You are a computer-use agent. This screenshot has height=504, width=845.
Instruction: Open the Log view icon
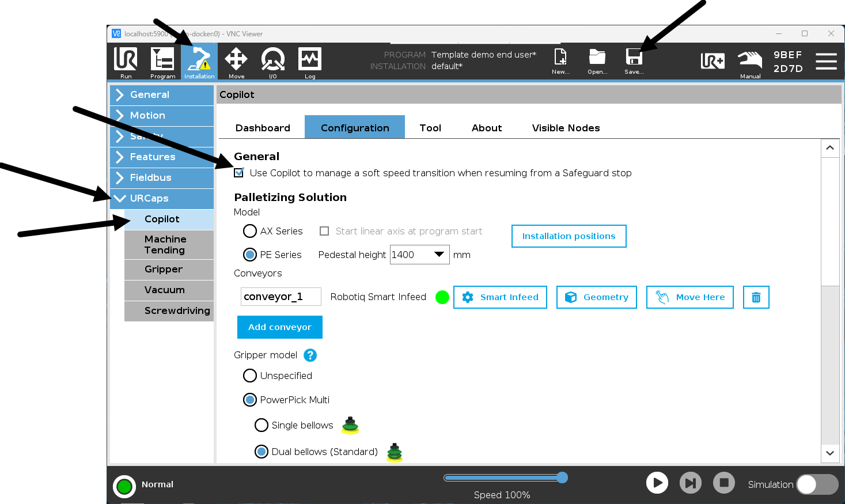coord(310,62)
